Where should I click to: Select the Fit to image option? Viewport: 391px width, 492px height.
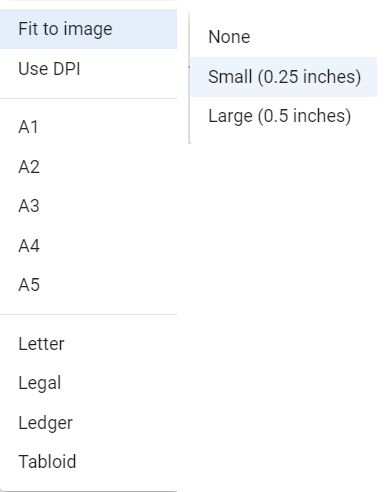[x=88, y=29]
